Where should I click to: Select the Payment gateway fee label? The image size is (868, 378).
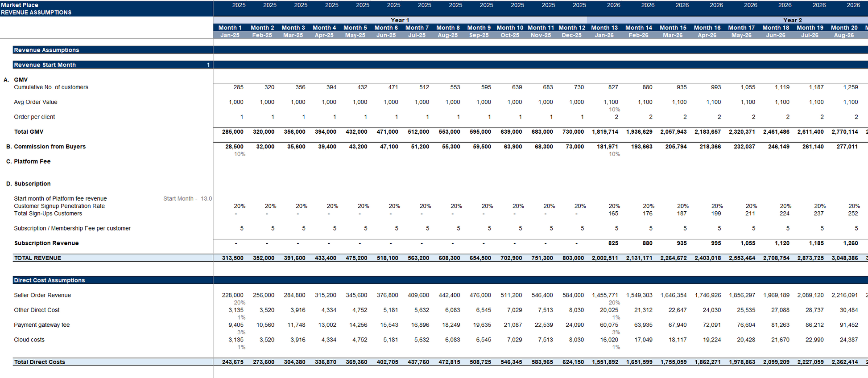42,325
